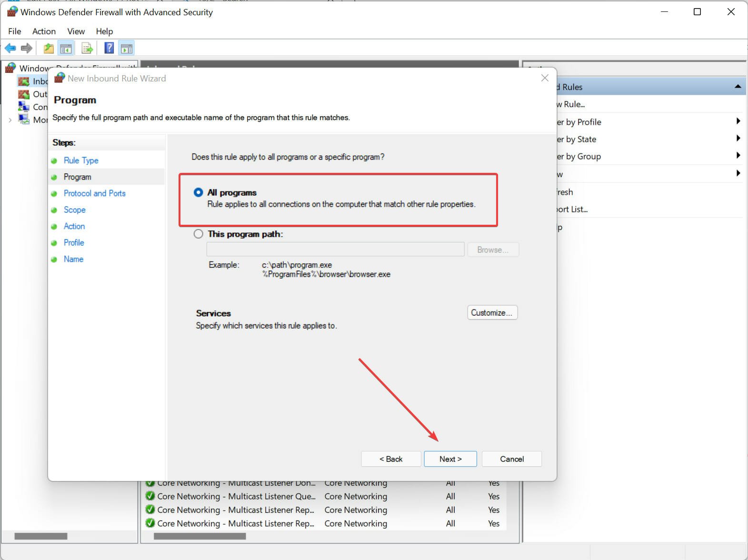Click the Outbound Rules tree icon

tap(24, 94)
